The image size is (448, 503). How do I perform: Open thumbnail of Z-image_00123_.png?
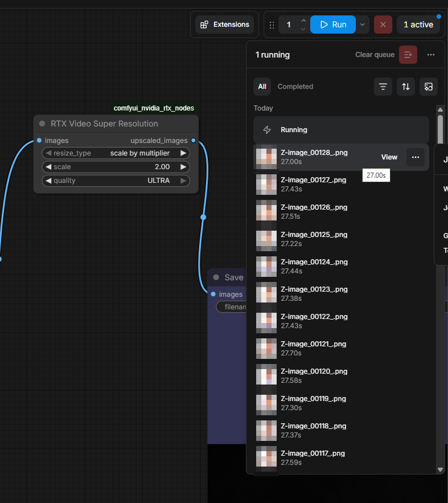pos(266,293)
